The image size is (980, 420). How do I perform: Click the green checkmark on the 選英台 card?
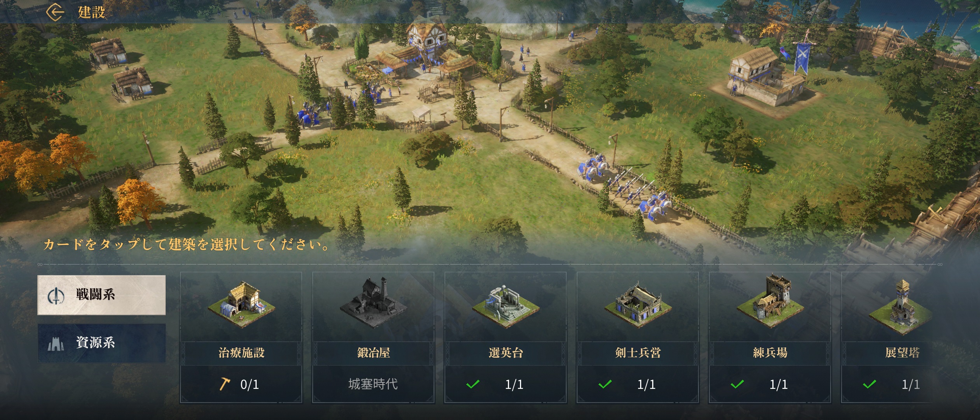pyautogui.click(x=472, y=384)
